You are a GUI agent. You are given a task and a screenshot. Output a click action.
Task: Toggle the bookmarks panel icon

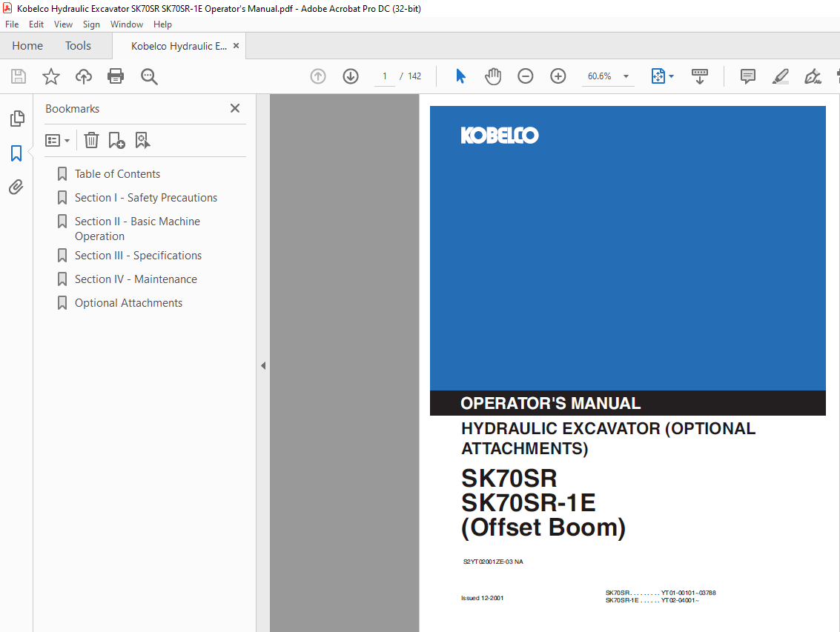(x=16, y=153)
